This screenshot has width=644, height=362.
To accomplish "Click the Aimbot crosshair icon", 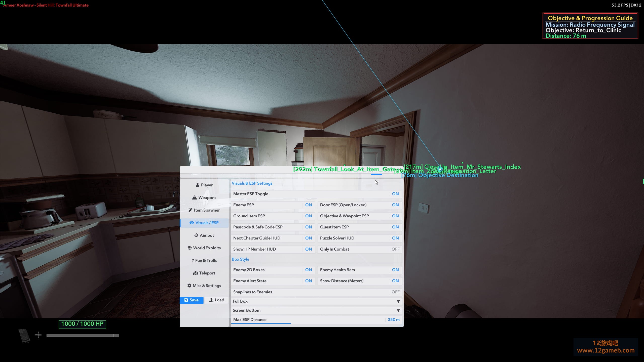I will coord(196,235).
